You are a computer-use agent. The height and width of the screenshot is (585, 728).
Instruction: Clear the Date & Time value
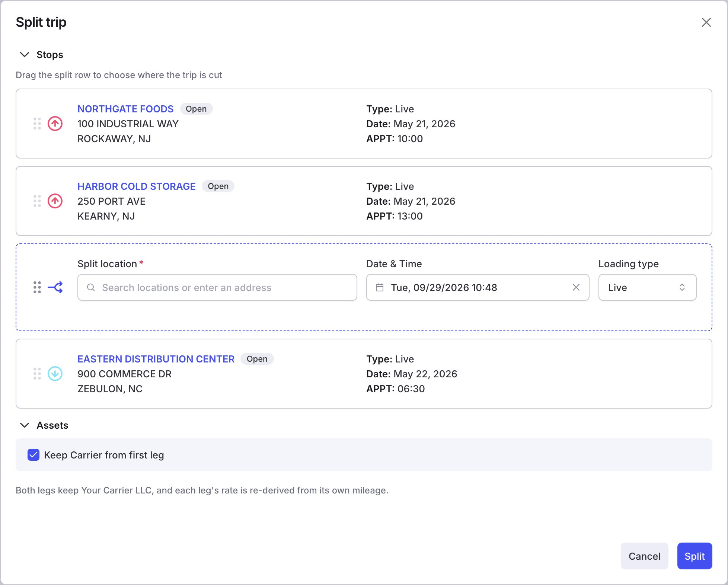tap(576, 287)
